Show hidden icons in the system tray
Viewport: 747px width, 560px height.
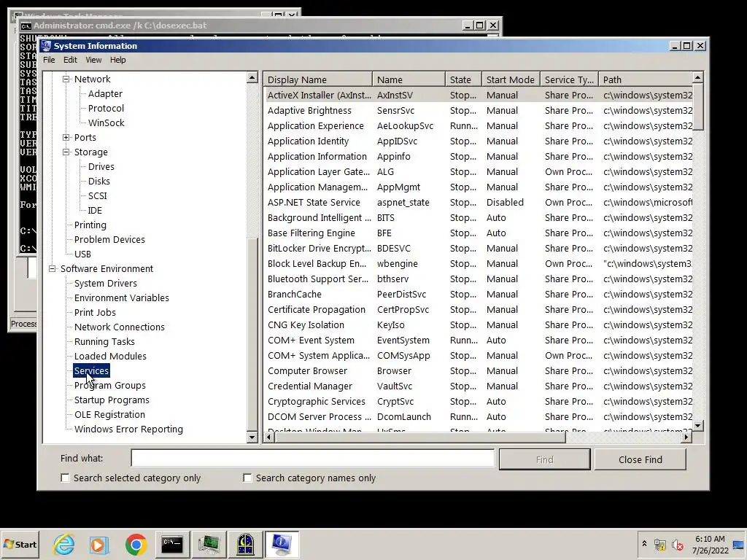coord(644,544)
